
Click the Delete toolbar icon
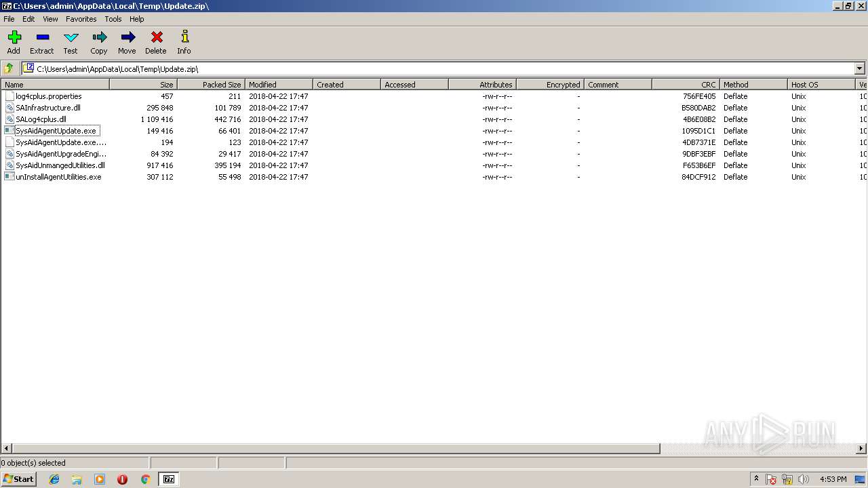tap(156, 42)
